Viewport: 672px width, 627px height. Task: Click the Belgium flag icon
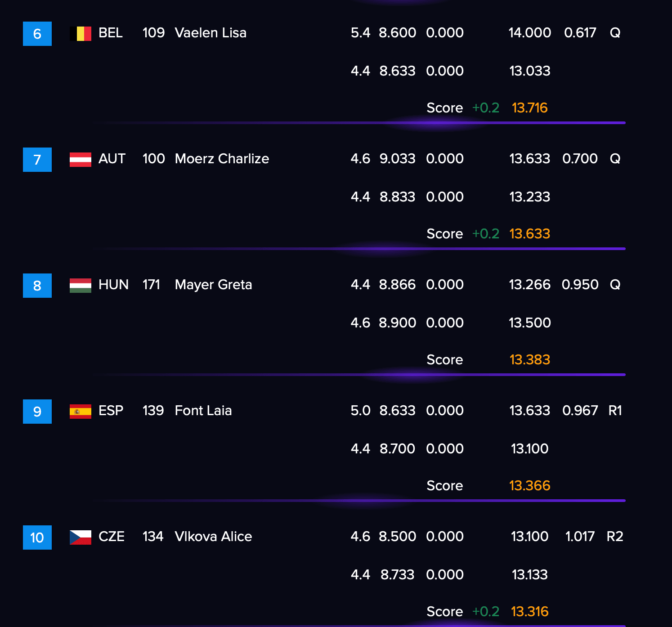81,34
